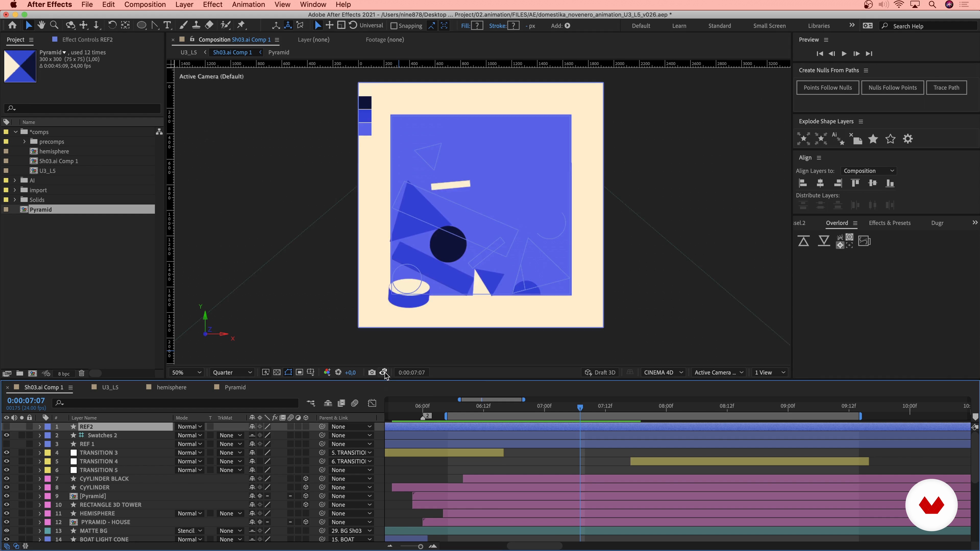Click the Points Follow Nulls button
Viewport: 980px width, 551px height.
point(827,88)
